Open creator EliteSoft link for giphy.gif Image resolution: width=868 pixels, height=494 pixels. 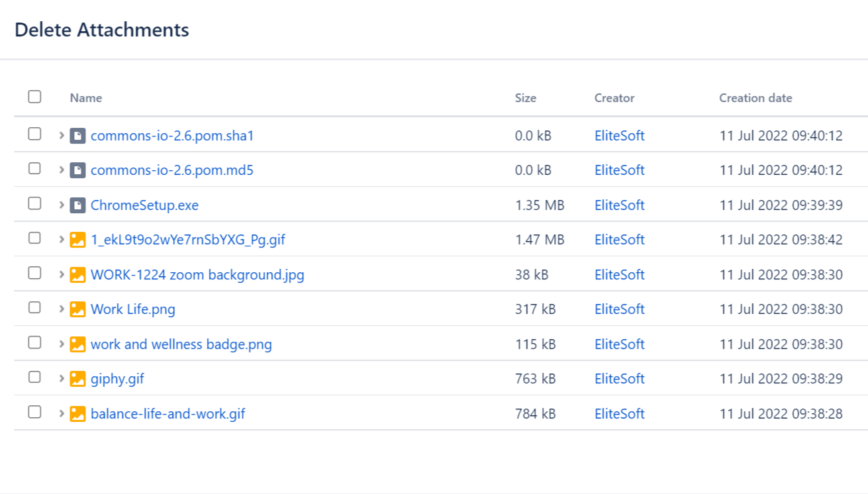[x=619, y=379]
